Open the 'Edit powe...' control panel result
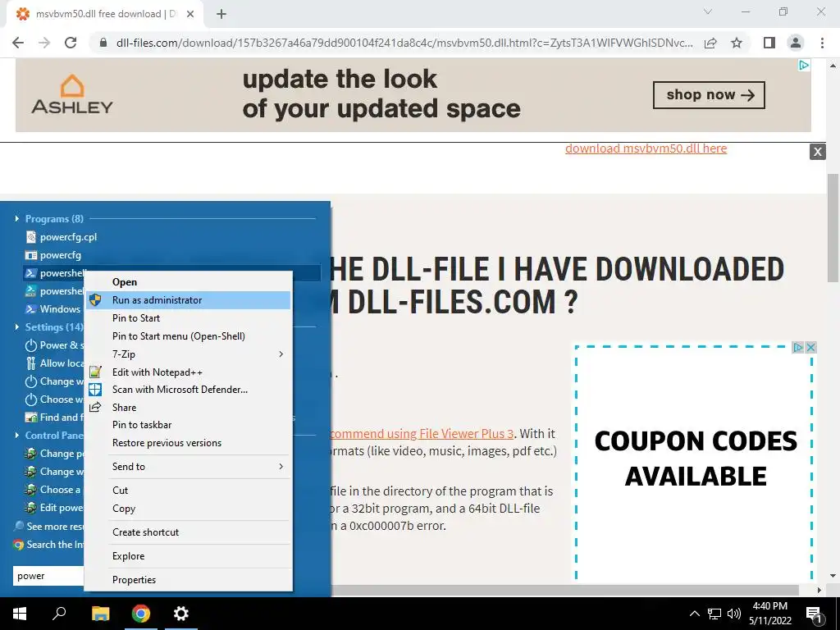This screenshot has height=630, width=840. pos(54,507)
